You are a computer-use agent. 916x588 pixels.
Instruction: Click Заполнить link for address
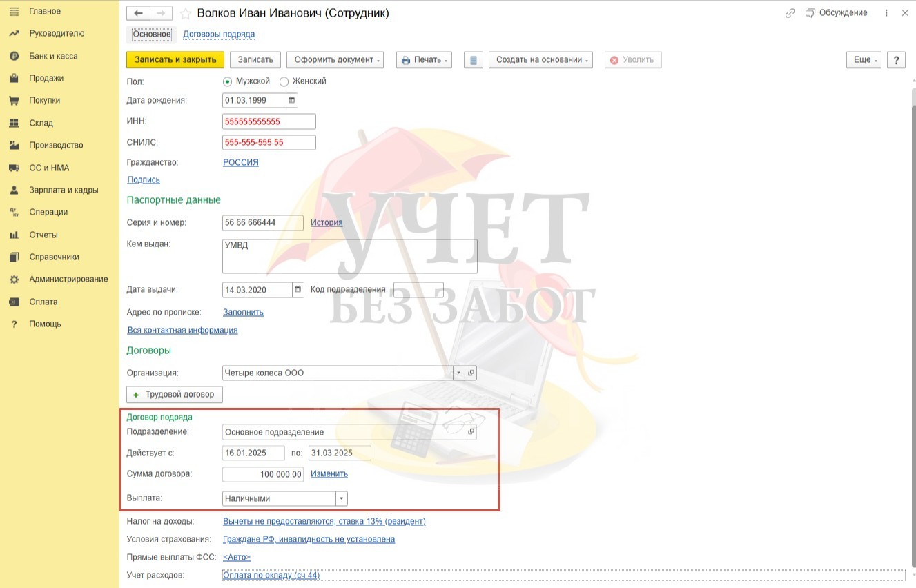[243, 312]
